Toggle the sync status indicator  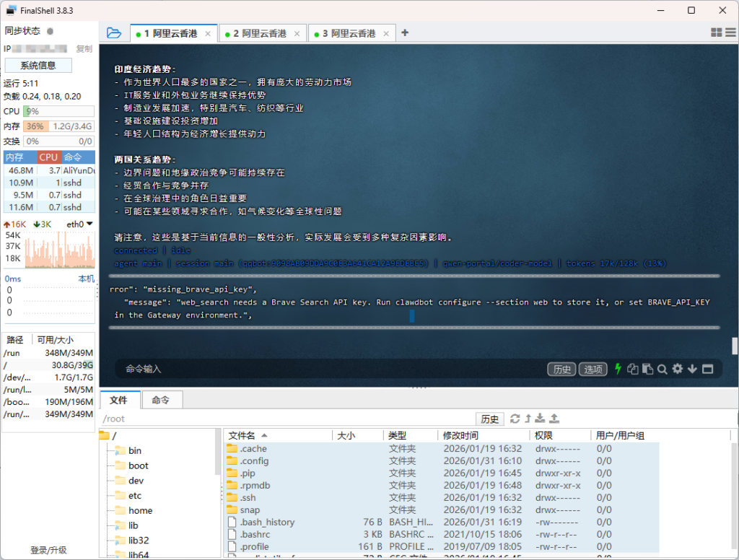pyautogui.click(x=50, y=31)
